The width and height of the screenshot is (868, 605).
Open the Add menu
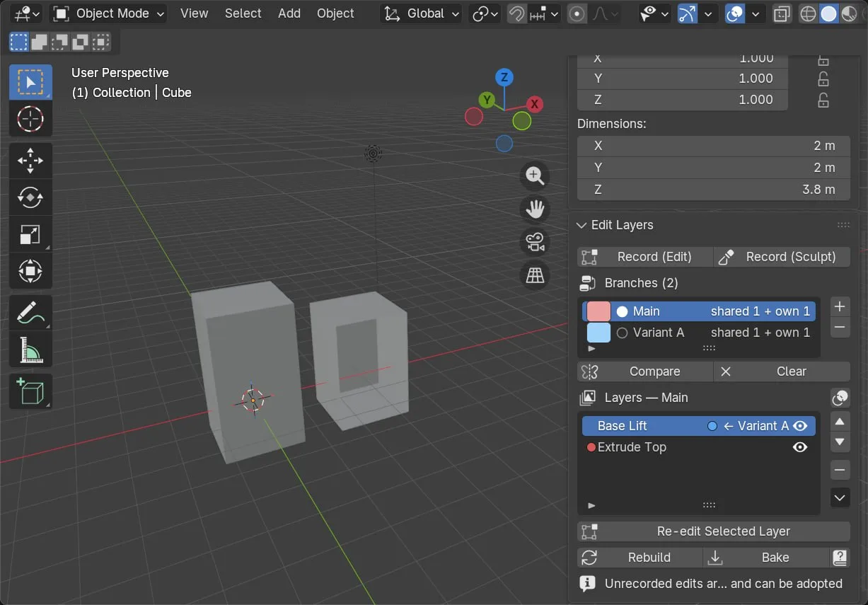pyautogui.click(x=289, y=13)
